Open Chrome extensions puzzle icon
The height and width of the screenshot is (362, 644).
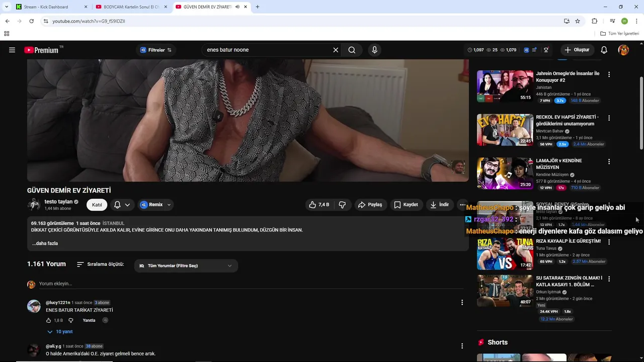coord(595,21)
